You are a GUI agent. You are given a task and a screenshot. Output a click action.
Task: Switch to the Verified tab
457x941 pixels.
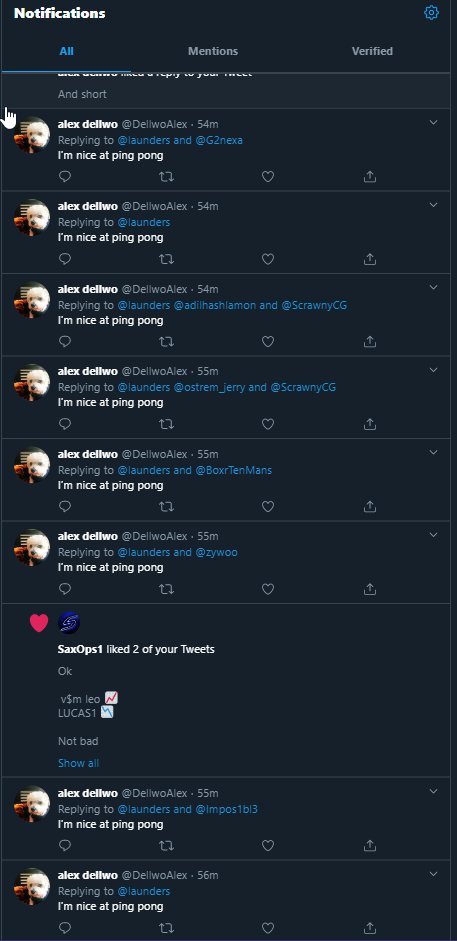tap(372, 52)
